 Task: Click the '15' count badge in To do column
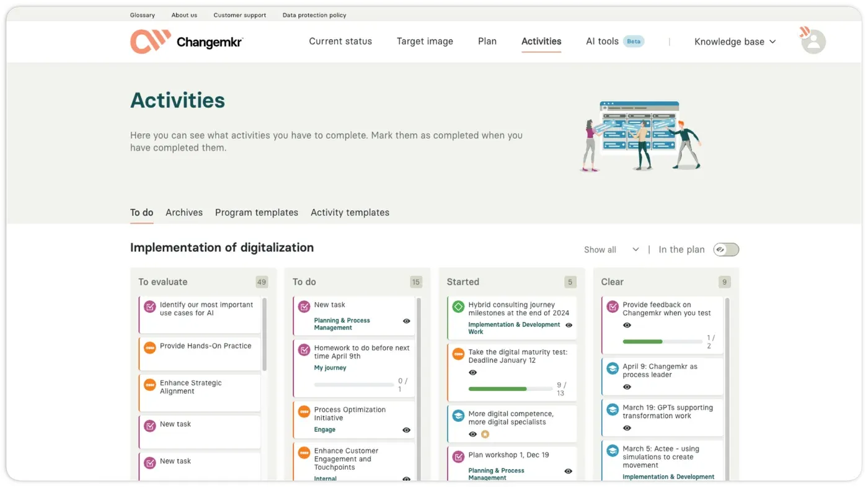[416, 282]
